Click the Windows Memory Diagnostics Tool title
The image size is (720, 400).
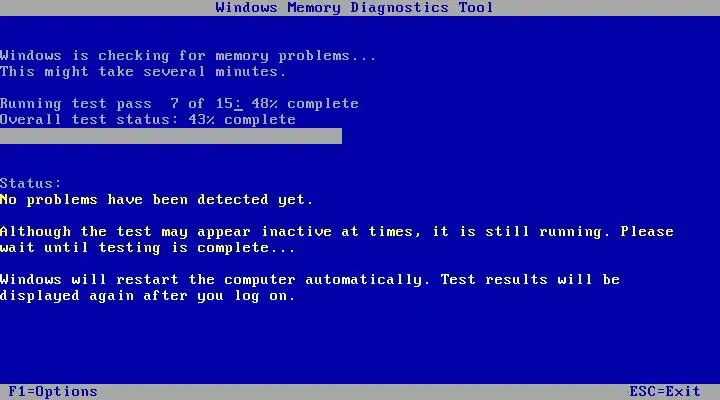[354, 7]
